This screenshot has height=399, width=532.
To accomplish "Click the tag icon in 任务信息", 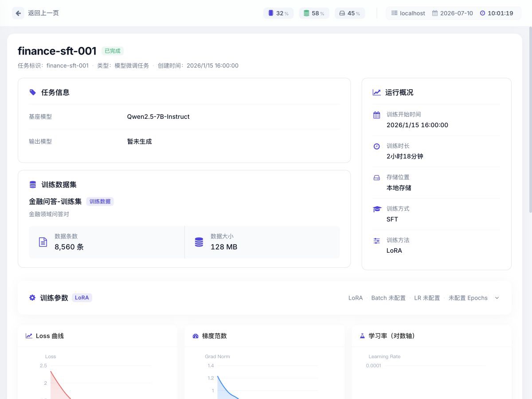I will click(x=32, y=92).
